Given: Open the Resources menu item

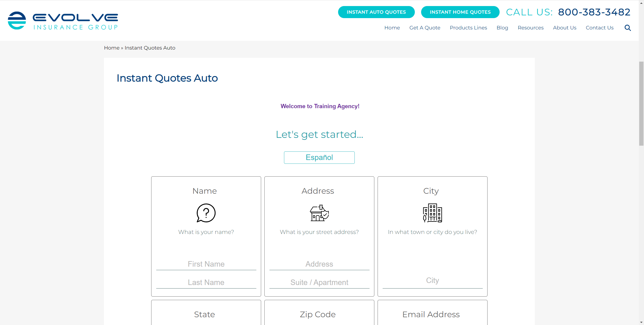Looking at the screenshot, I should click(530, 28).
